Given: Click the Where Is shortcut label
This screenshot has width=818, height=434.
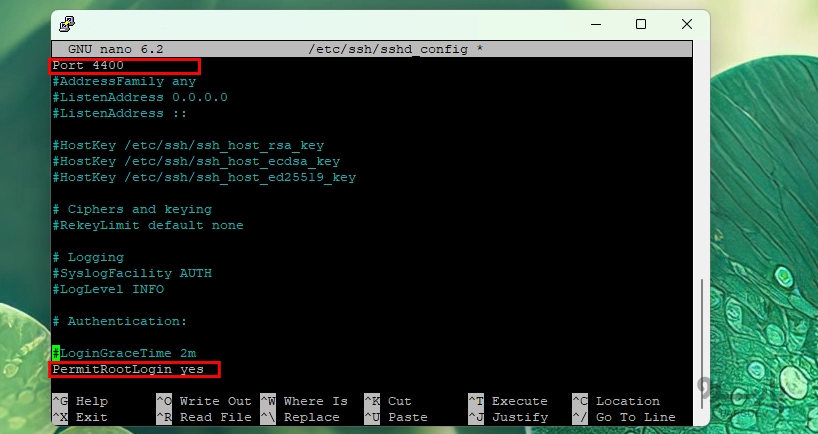Looking at the screenshot, I should point(315,402).
